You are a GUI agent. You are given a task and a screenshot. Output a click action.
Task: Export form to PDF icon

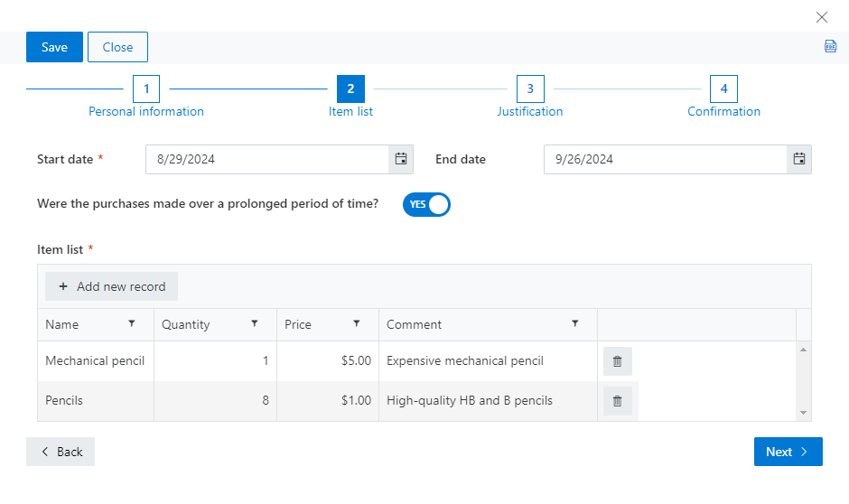pos(830,47)
